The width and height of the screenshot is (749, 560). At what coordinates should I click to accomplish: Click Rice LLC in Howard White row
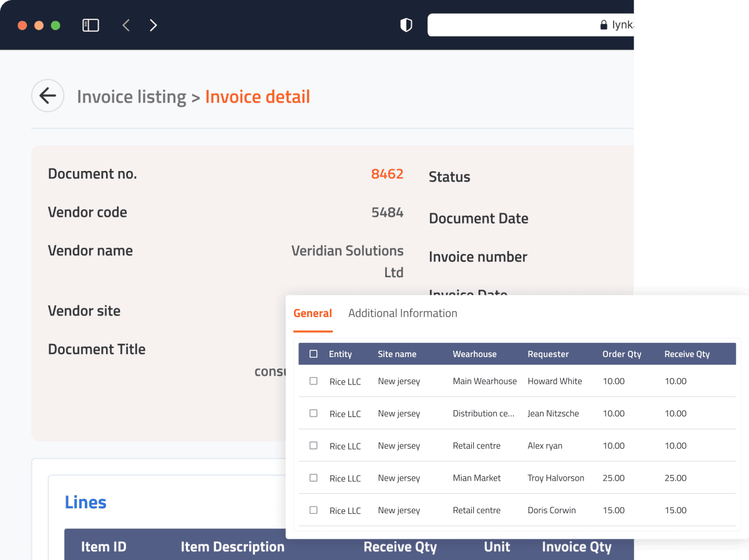345,381
